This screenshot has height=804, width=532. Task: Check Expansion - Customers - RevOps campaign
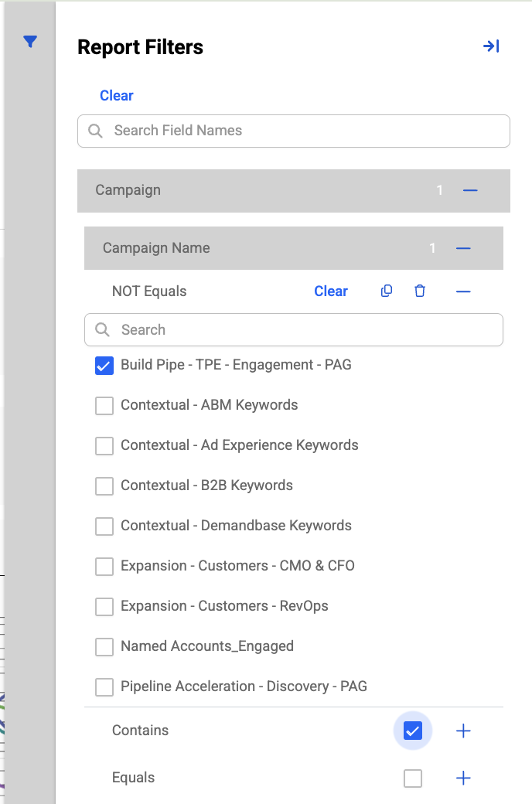(x=104, y=607)
